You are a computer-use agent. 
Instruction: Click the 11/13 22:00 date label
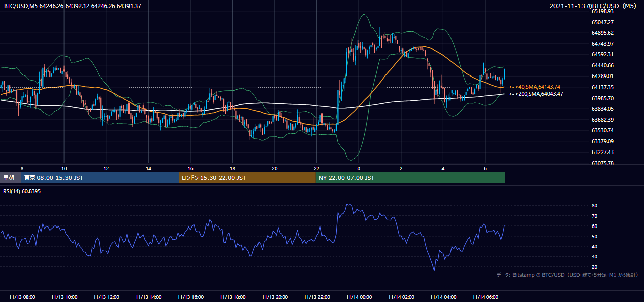316,297
